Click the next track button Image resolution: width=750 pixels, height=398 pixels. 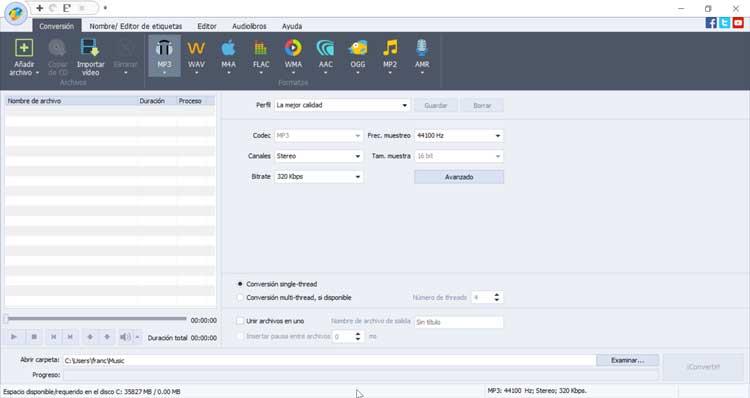click(70, 337)
